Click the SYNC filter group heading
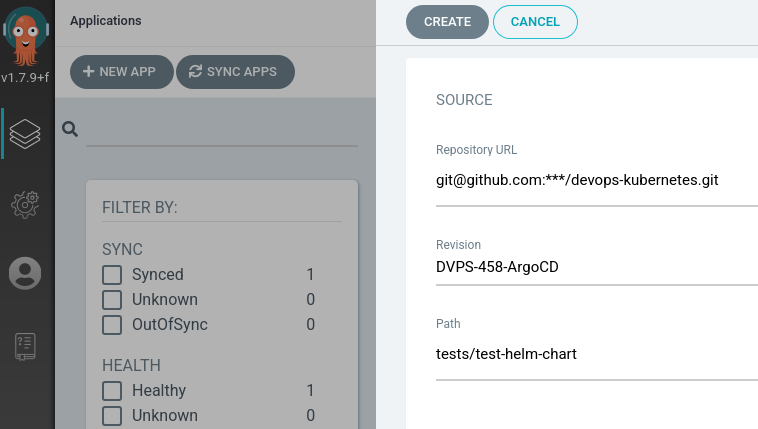The width and height of the screenshot is (758, 429). tap(122, 250)
